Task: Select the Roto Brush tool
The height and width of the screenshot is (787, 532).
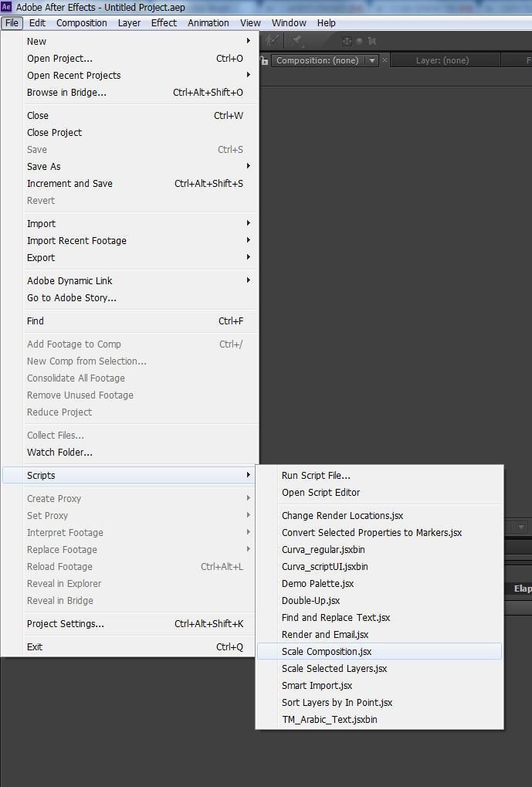Action: tap(272, 41)
